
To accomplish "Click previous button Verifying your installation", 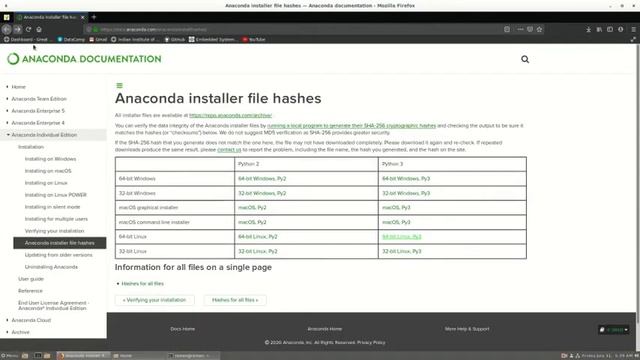I will tap(155, 300).
